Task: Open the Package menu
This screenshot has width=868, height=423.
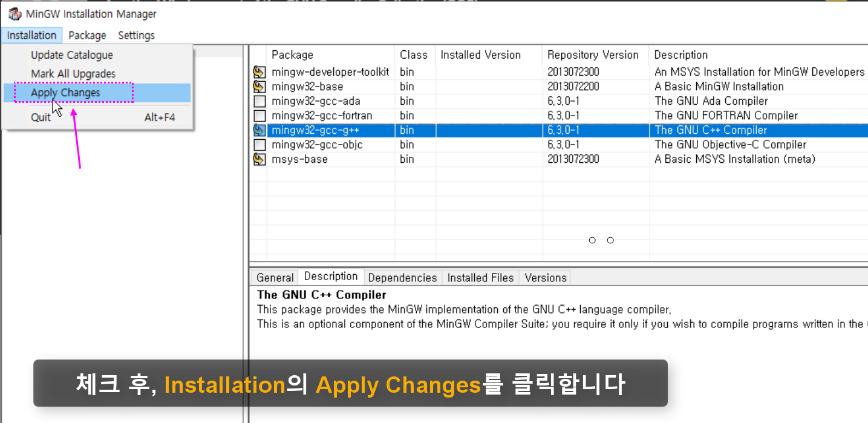Action: pos(87,35)
